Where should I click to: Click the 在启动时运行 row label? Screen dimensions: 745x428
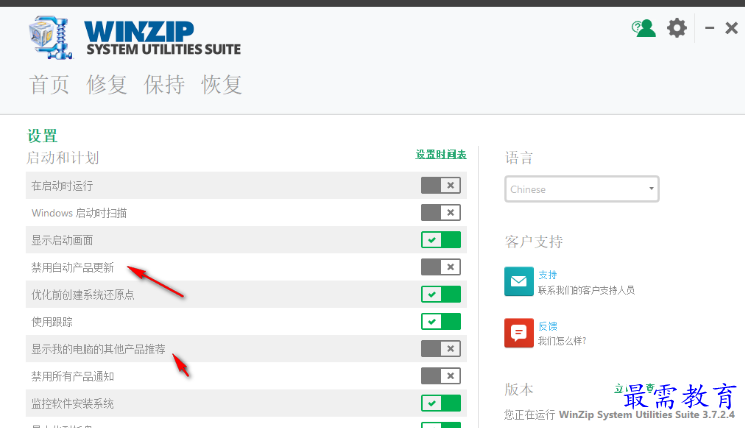tap(62, 186)
